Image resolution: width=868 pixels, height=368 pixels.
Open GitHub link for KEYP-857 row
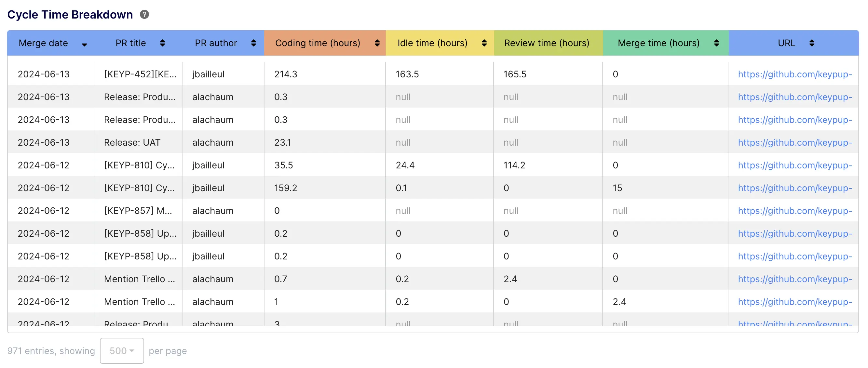click(795, 211)
